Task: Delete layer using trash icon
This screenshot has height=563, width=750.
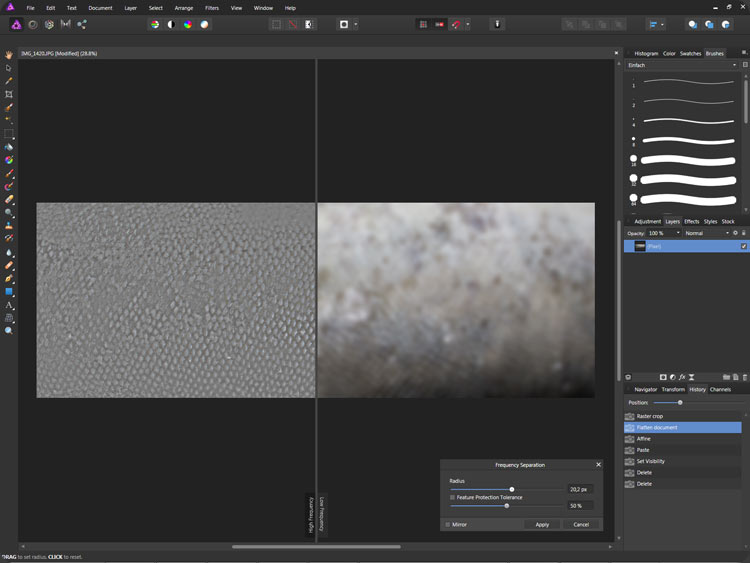Action: tap(745, 377)
